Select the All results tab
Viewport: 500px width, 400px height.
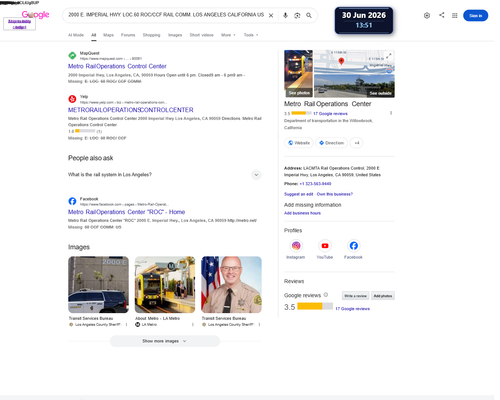(94, 35)
